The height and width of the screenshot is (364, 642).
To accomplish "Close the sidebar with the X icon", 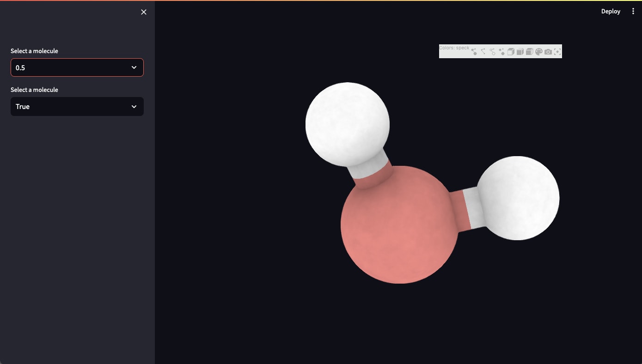I will (x=144, y=12).
